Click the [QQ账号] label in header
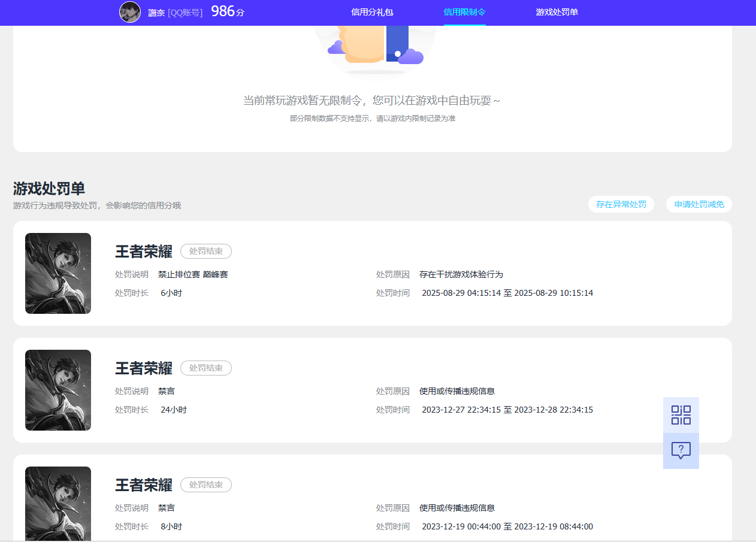756x542 pixels. (185, 13)
